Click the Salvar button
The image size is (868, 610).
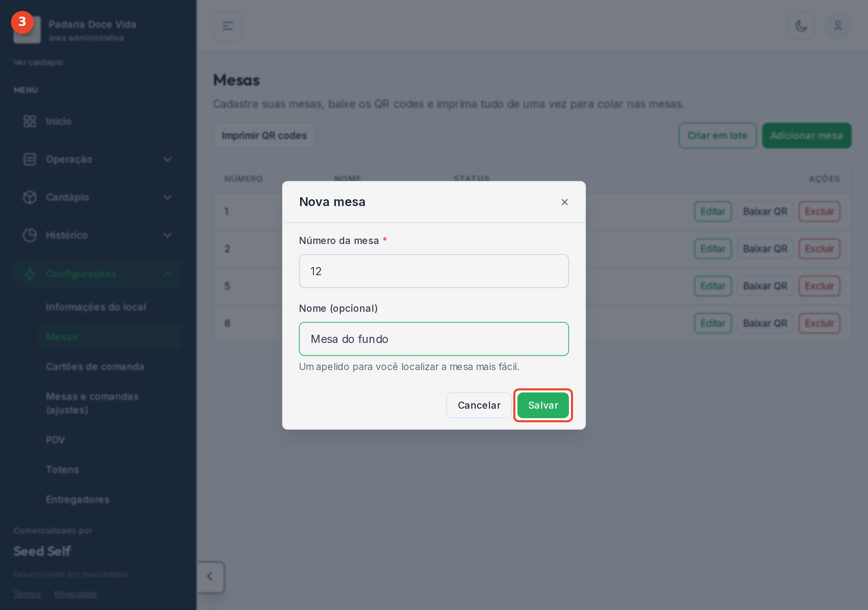click(x=543, y=405)
